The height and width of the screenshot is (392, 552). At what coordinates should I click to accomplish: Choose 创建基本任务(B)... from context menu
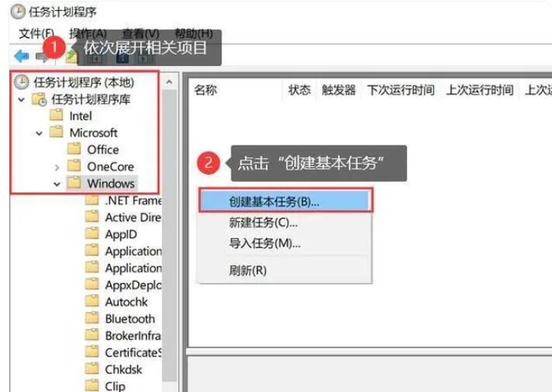tap(273, 201)
